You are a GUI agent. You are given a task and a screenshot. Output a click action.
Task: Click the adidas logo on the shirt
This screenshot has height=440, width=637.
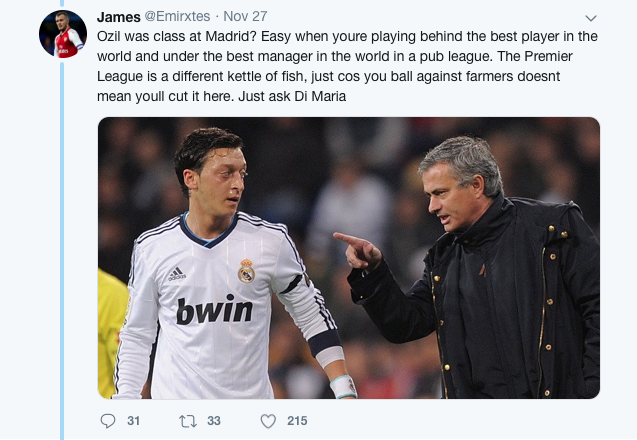point(177,274)
